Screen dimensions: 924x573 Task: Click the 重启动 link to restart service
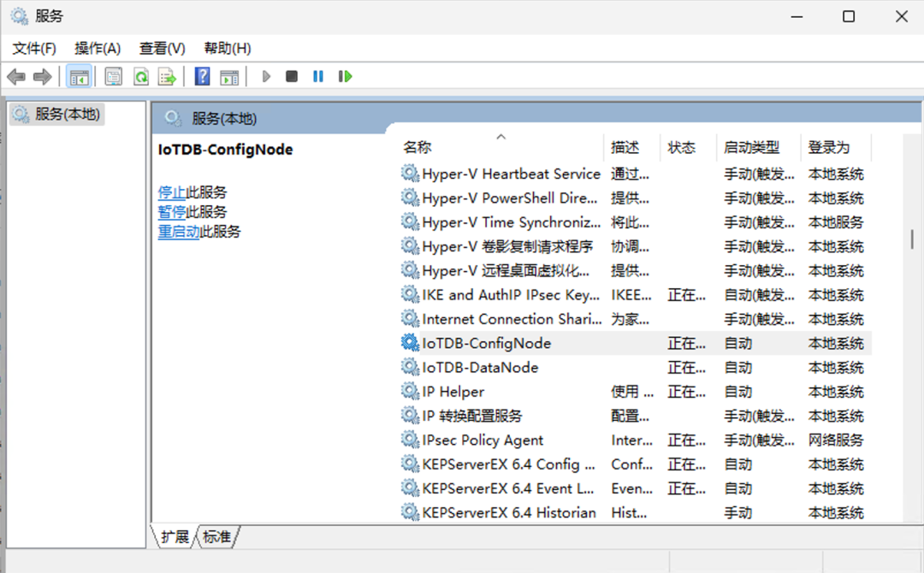pyautogui.click(x=179, y=232)
